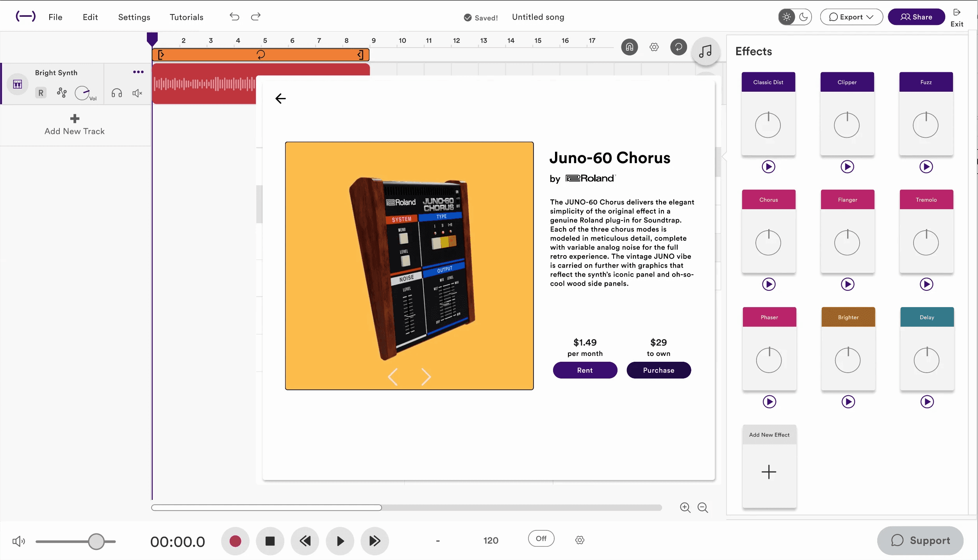Expand the Export dropdown

coord(851,17)
